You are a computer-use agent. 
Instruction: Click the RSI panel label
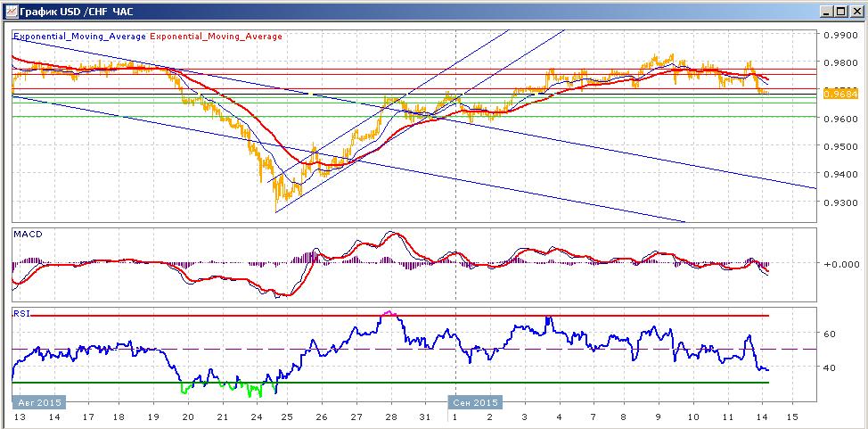point(21,313)
